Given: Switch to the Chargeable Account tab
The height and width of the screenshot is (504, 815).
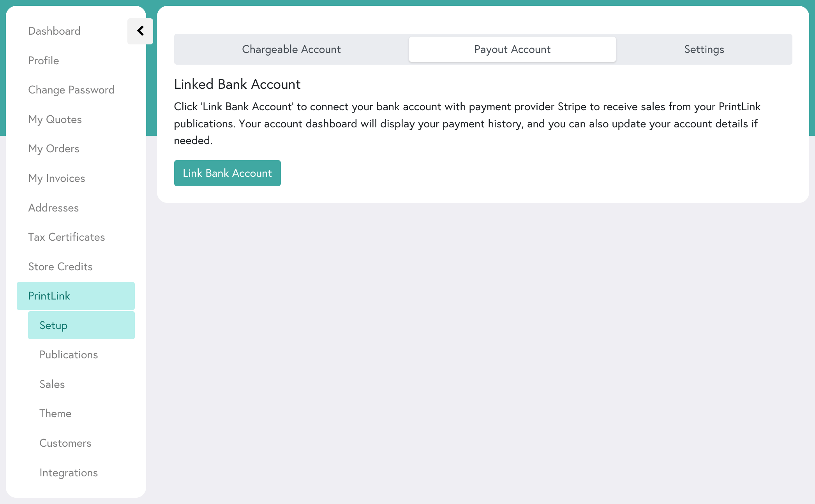Looking at the screenshot, I should click(x=291, y=49).
